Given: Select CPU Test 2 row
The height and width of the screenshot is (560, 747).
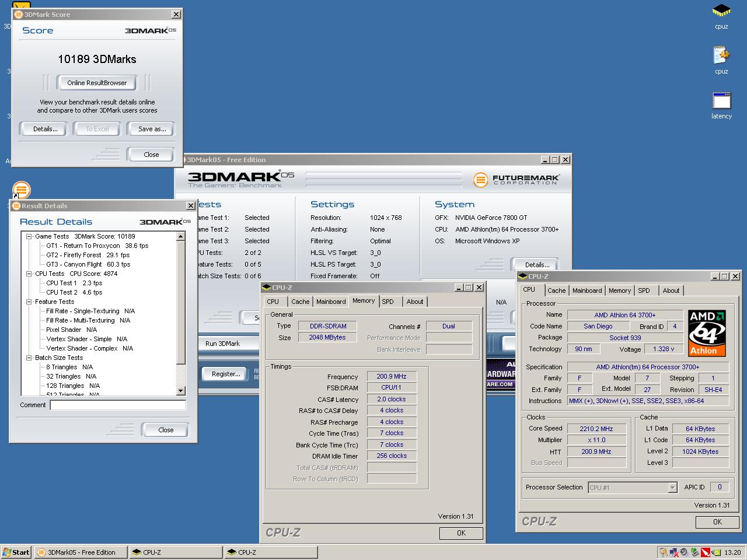Looking at the screenshot, I should [x=74, y=292].
